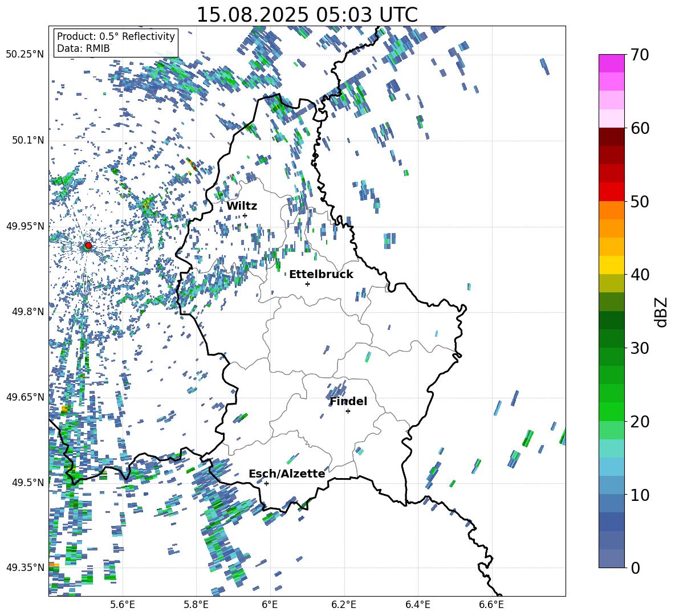Click the Esch/Alzette city label
The width and height of the screenshot is (675, 616).
click(287, 474)
